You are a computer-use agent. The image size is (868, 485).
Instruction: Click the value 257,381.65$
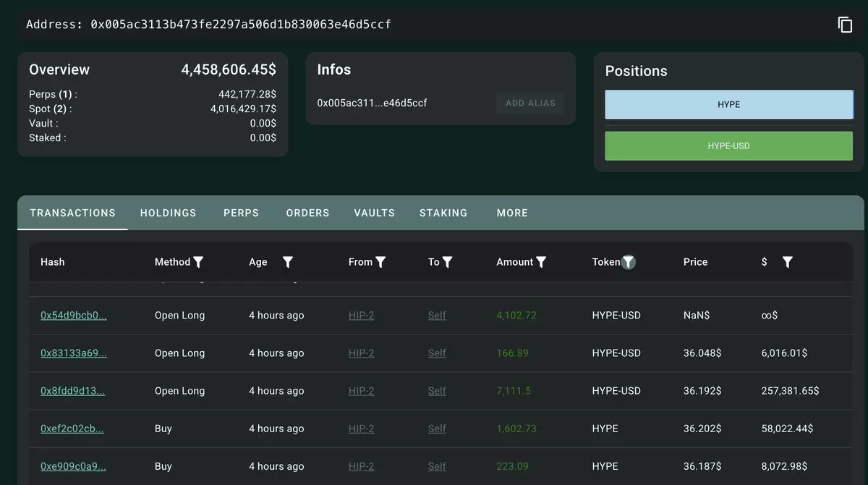click(790, 391)
